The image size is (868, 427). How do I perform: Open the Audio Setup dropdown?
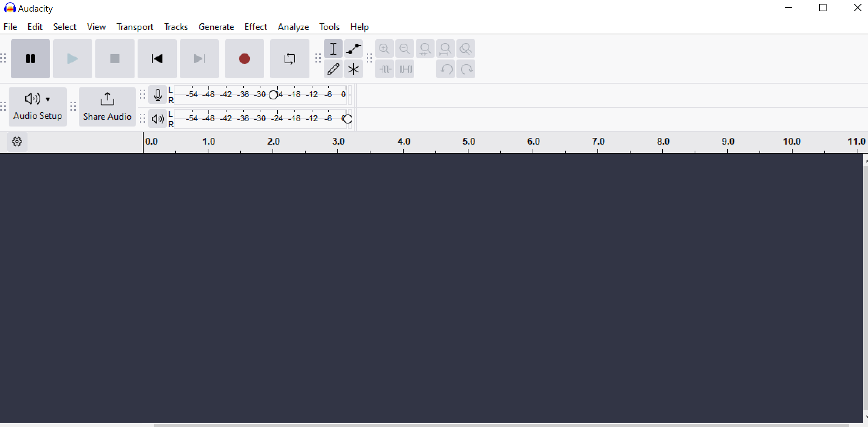38,107
